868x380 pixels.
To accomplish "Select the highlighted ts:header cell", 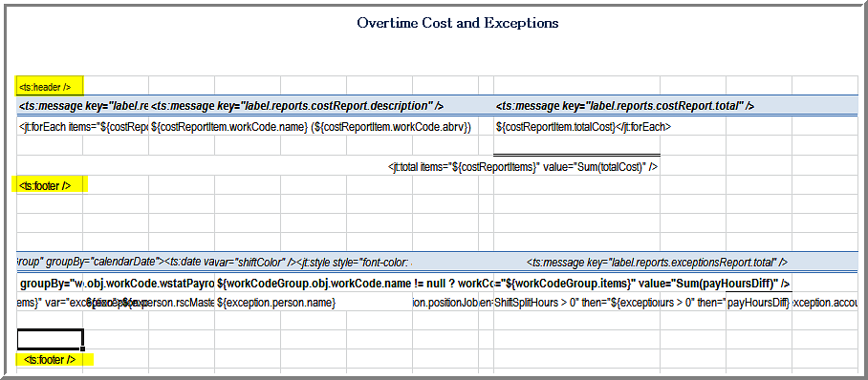I will [50, 87].
